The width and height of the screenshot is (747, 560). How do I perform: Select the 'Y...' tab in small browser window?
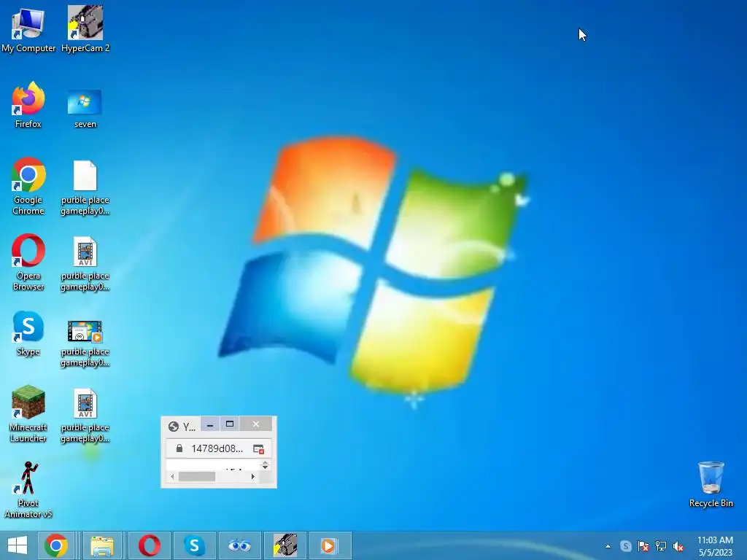[182, 426]
